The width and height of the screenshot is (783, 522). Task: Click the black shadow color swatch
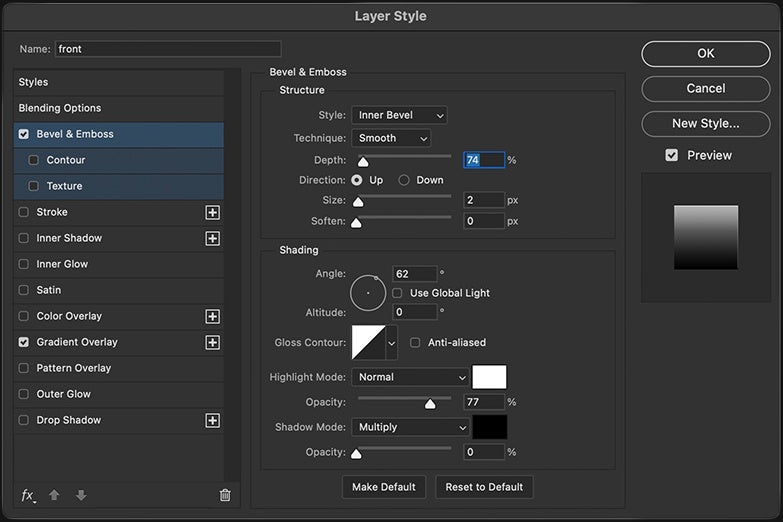[489, 427]
